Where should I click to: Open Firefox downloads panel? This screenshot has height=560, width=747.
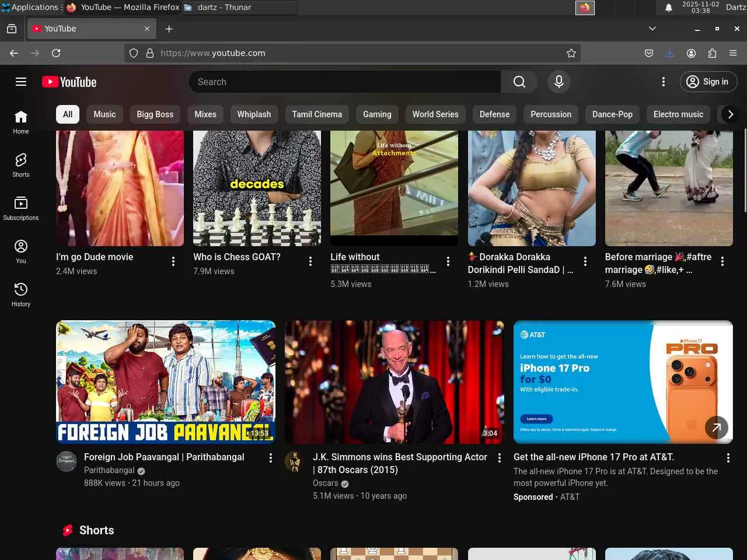[x=669, y=53]
